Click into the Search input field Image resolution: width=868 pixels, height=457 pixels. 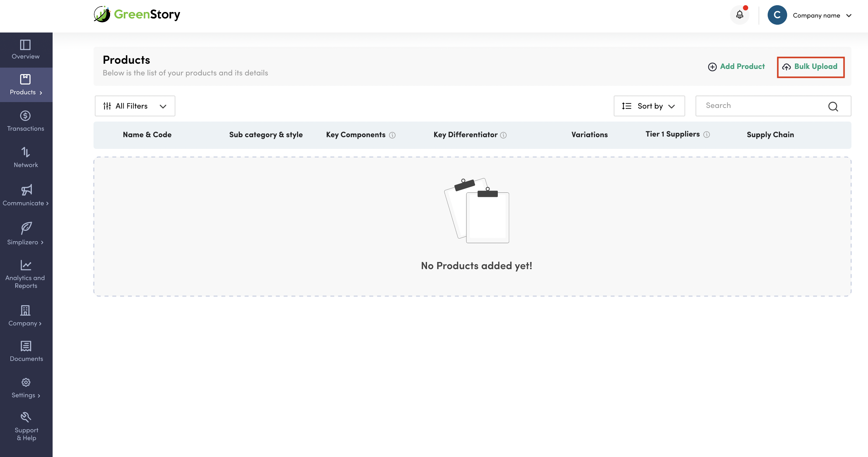[x=761, y=106]
